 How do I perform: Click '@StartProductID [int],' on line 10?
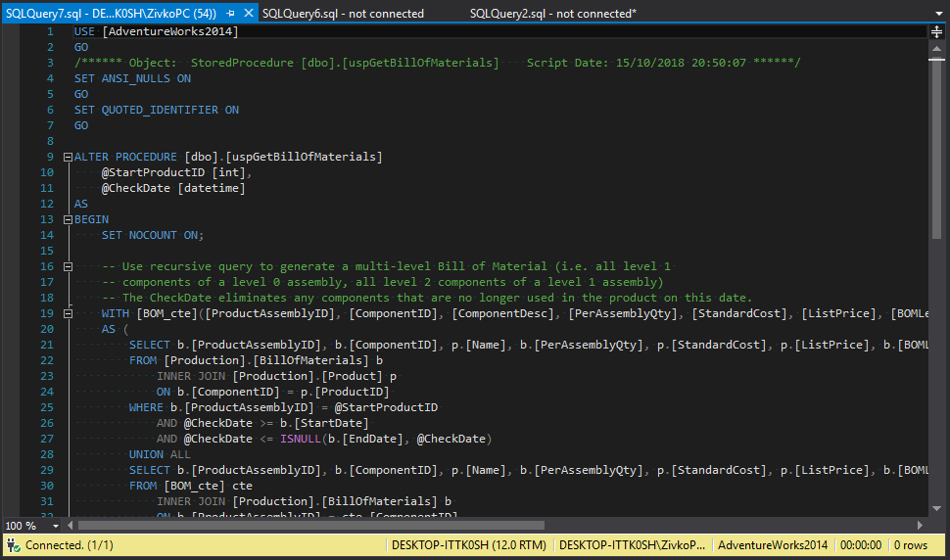point(176,172)
